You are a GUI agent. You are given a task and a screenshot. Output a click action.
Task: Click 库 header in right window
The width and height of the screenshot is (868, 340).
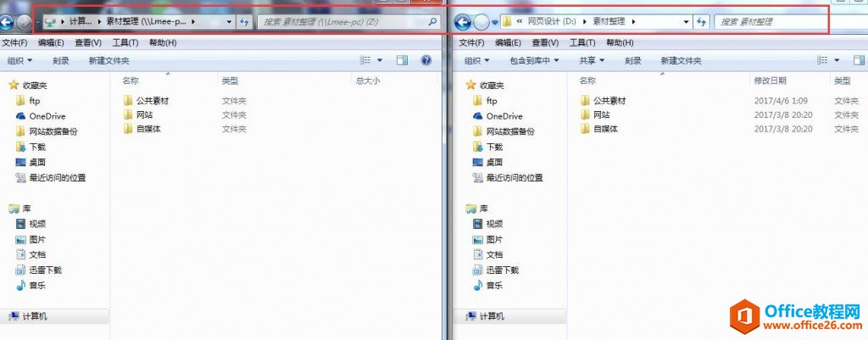478,209
